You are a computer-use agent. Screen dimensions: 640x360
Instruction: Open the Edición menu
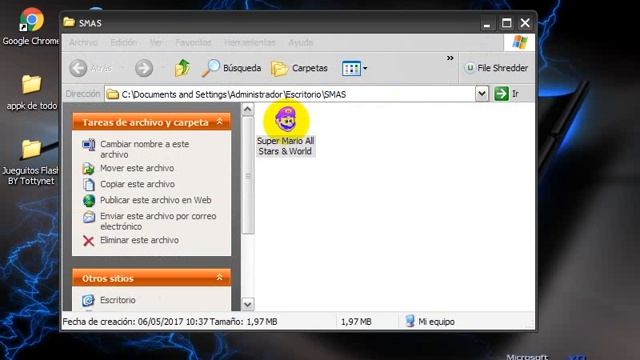[123, 42]
